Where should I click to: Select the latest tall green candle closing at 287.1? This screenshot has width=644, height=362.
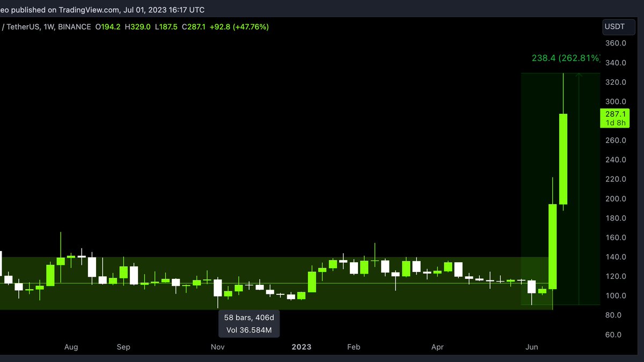tap(563, 159)
